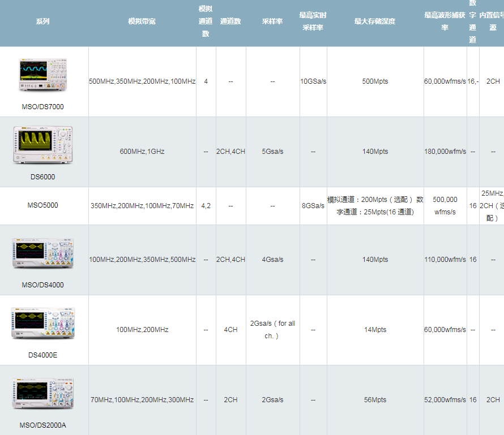
Task: Click the 采样率 column header
Action: (x=272, y=21)
